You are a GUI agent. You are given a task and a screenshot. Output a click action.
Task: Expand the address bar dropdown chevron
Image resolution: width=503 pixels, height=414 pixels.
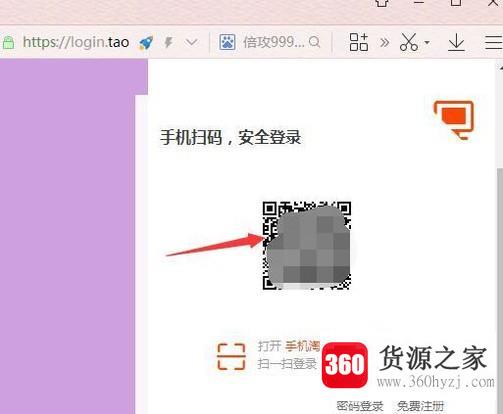(x=192, y=42)
